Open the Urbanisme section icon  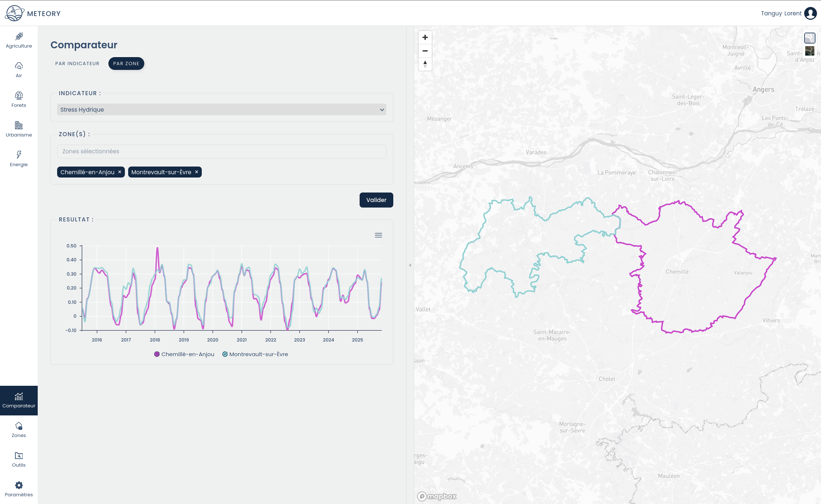coord(19,126)
